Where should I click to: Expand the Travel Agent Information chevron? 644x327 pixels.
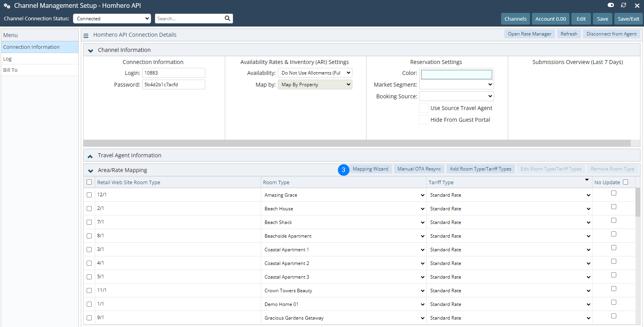click(90, 156)
